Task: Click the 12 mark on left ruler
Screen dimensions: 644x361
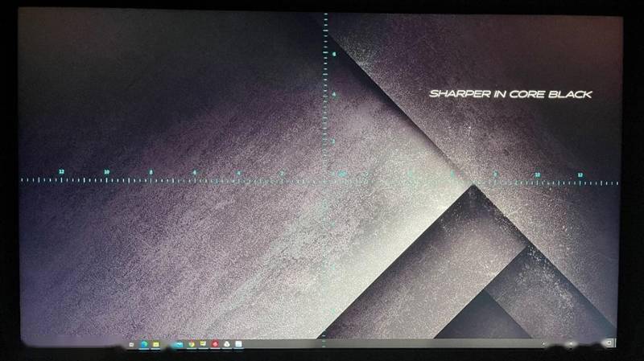Action: (x=62, y=171)
